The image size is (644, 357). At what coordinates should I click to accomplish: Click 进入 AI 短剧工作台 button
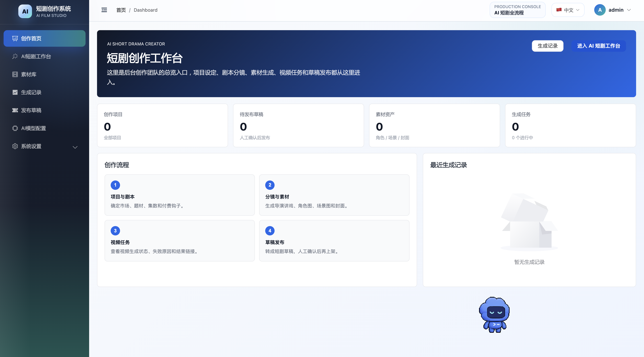tap(599, 46)
